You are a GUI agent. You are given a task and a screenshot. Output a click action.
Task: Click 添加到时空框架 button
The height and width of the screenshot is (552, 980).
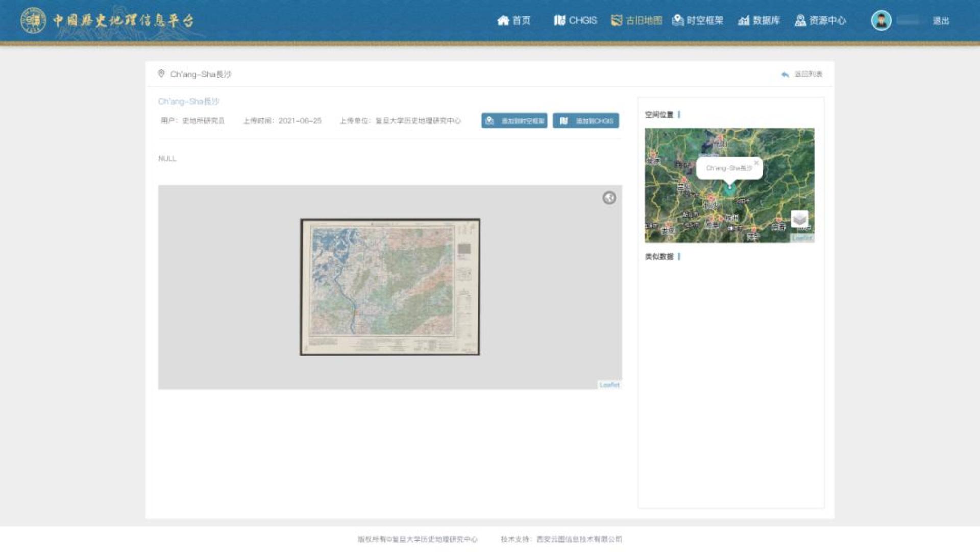point(514,121)
